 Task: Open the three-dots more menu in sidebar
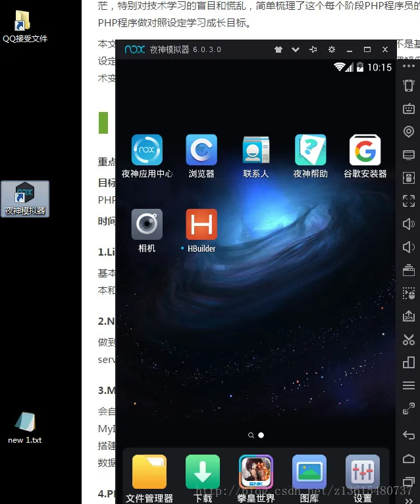[409, 66]
